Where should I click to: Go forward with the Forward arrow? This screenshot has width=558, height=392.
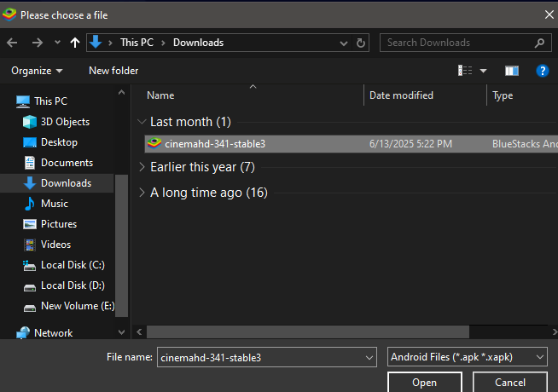pos(38,43)
